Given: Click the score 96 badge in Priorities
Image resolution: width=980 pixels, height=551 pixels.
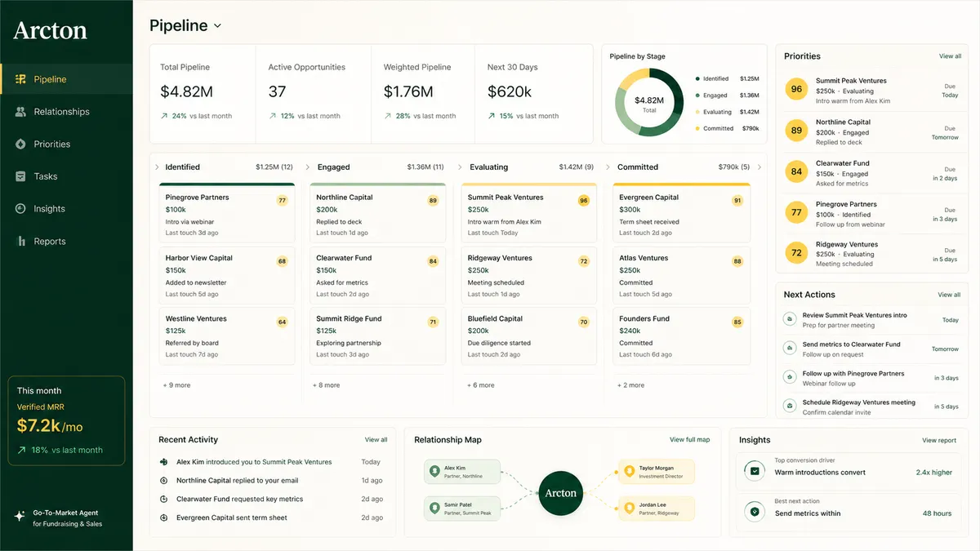Looking at the screenshot, I should tap(796, 89).
